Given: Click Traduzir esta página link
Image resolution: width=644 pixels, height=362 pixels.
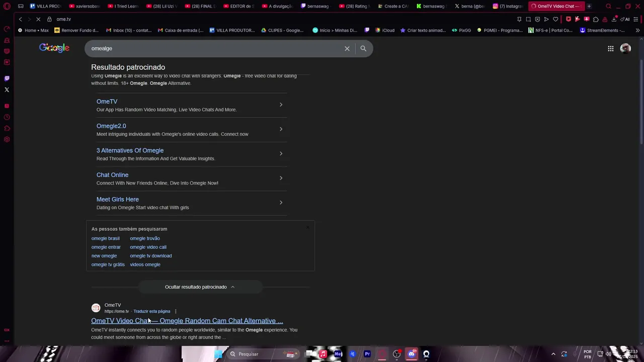Looking at the screenshot, I should [x=152, y=311].
